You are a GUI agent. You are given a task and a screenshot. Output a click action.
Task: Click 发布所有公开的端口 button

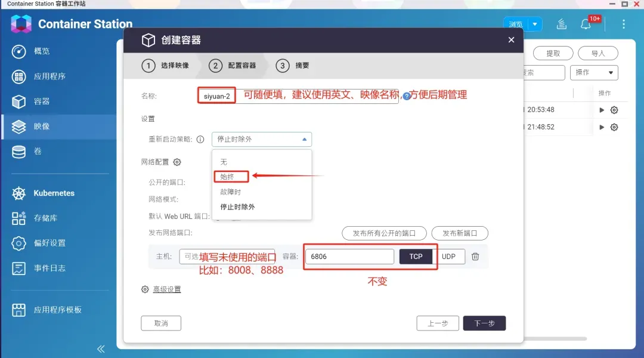[x=385, y=233]
